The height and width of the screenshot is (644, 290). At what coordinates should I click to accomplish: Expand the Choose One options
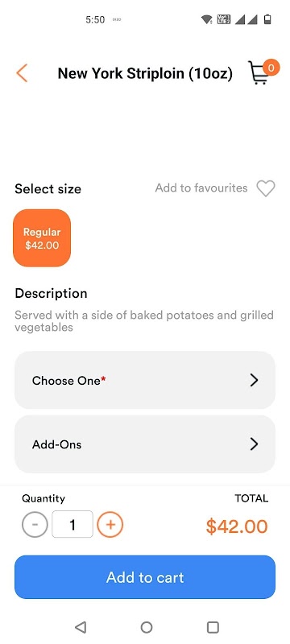[145, 380]
